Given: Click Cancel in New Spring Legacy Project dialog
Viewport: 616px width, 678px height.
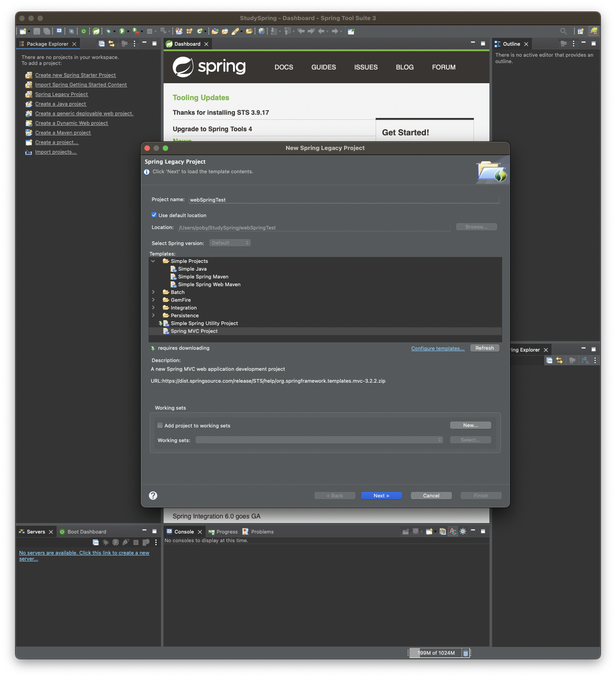Looking at the screenshot, I should pos(431,496).
